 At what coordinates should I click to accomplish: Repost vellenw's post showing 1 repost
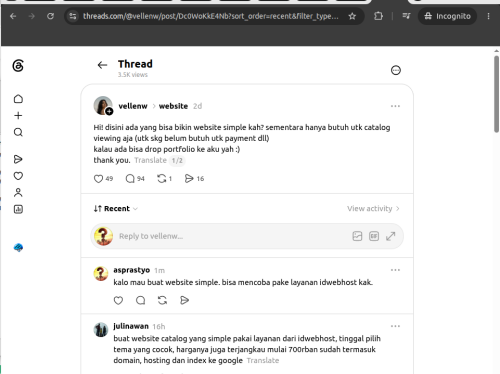pos(162,179)
